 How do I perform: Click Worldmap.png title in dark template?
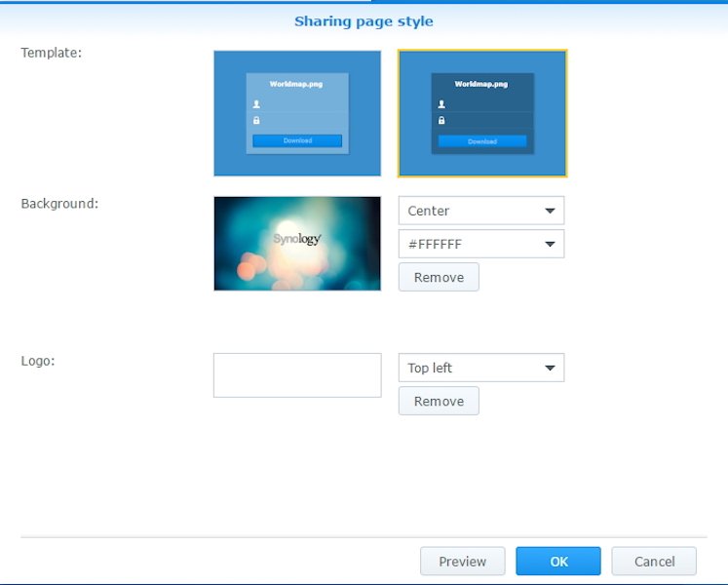click(481, 85)
